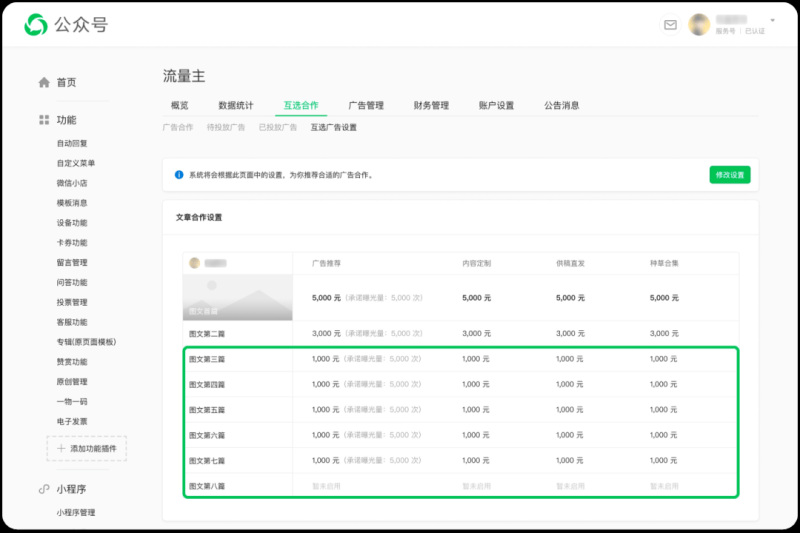Screen dimensions: 800x533
Task: Click the green 公众号 logo
Action: [36, 24]
